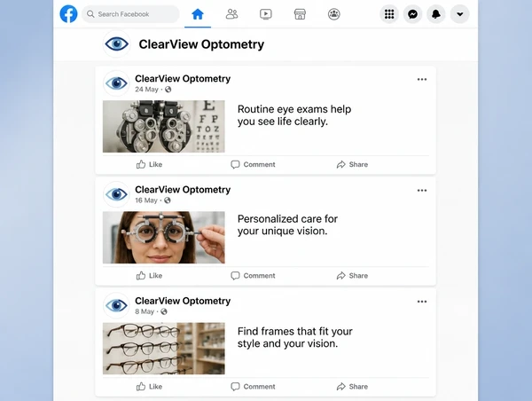Click the text 'Routine eye exams help you see life clearly.'
Viewport: 532px width, 401px height.
[x=294, y=115]
